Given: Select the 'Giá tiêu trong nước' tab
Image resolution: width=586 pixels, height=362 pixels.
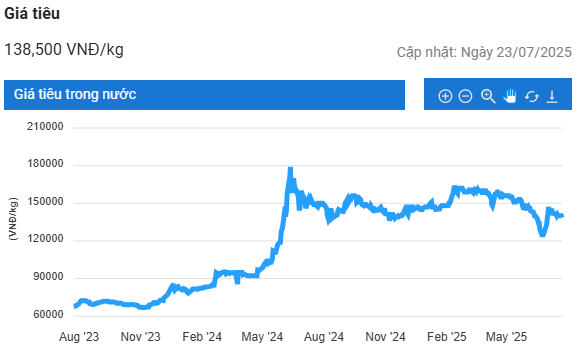Looking at the screenshot, I should [x=204, y=95].
